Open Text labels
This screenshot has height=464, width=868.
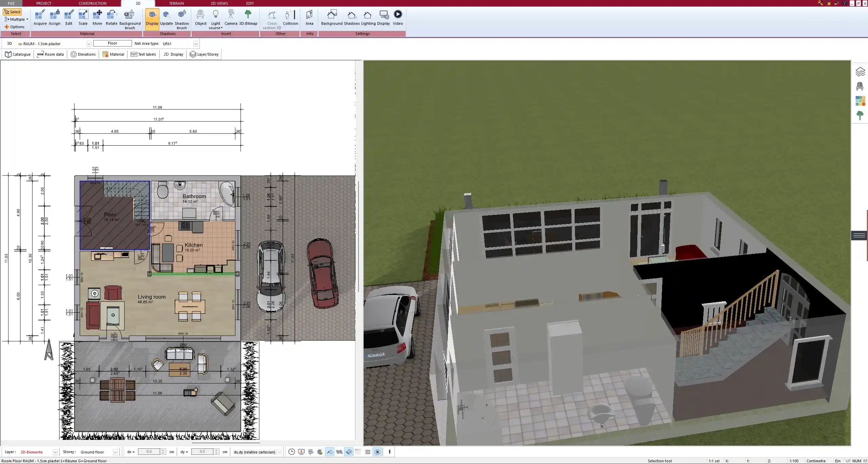pyautogui.click(x=143, y=54)
